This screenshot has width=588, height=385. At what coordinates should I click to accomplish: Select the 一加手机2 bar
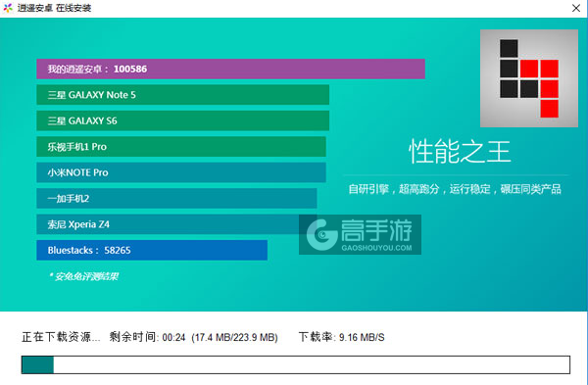176,198
